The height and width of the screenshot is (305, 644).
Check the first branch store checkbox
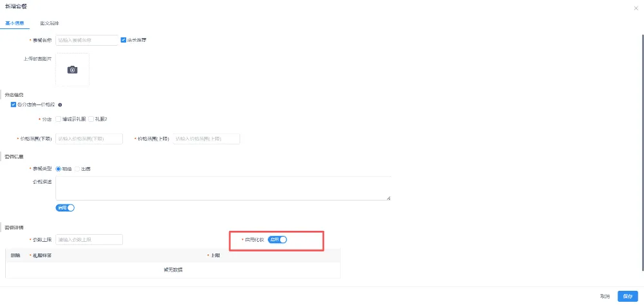pos(59,119)
